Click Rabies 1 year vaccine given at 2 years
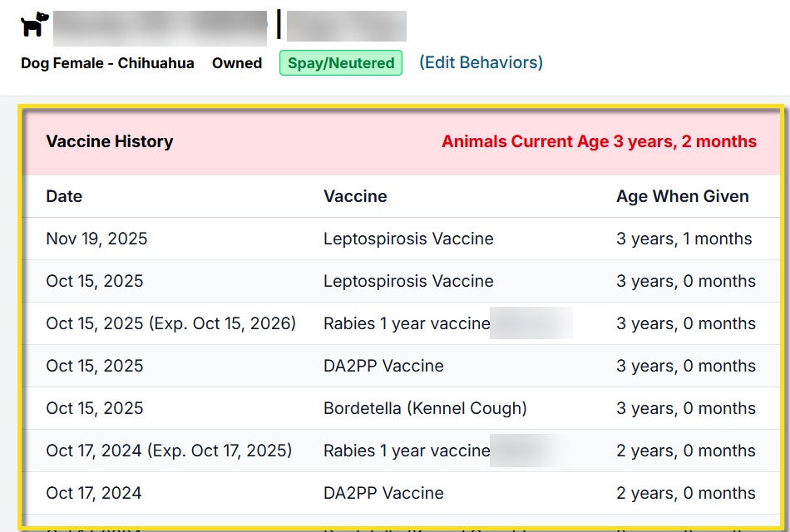This screenshot has width=790, height=532. tap(407, 451)
